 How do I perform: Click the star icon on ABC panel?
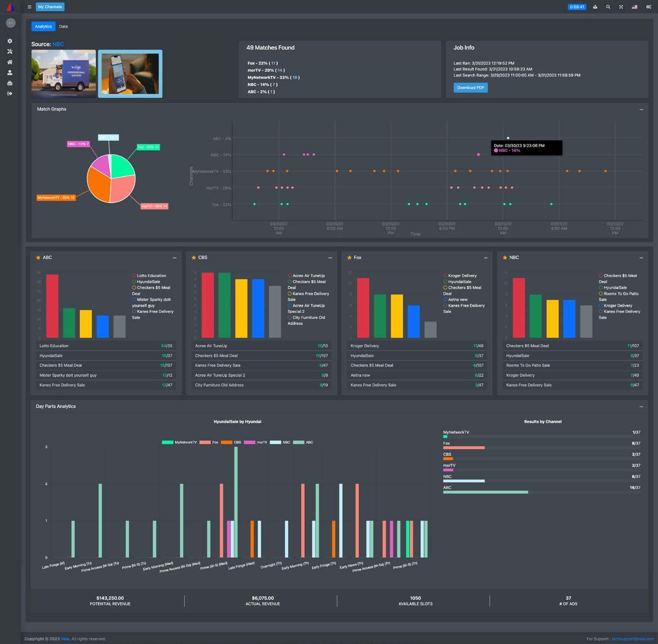(38, 258)
